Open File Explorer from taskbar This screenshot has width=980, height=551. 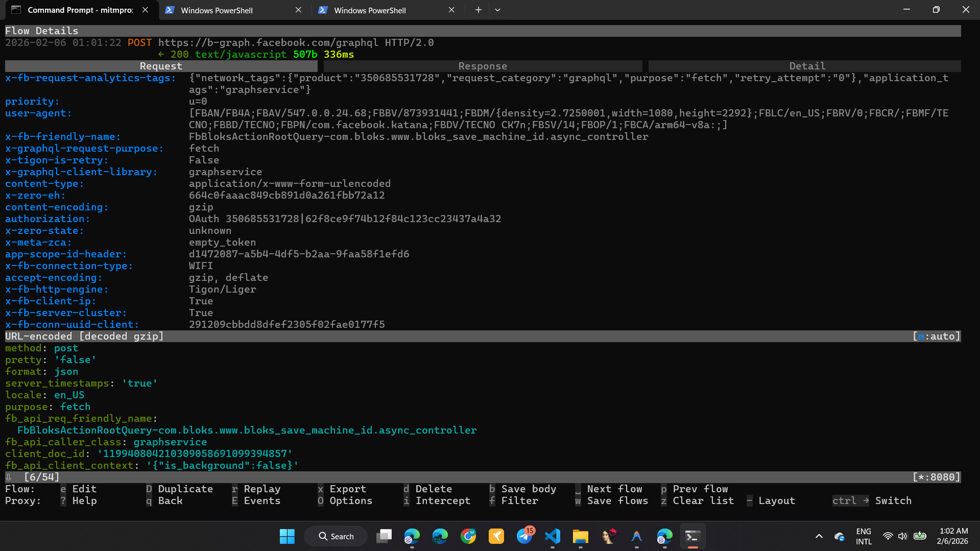pyautogui.click(x=581, y=536)
